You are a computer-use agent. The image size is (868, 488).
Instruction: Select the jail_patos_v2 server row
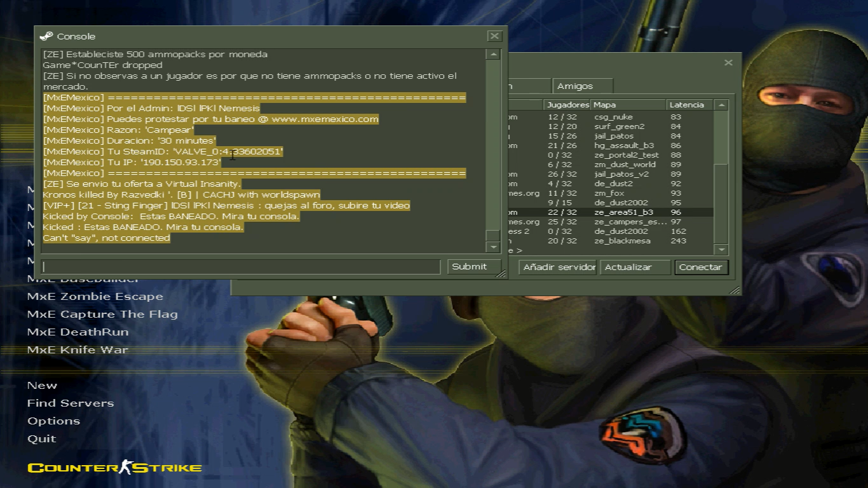pyautogui.click(x=611, y=174)
